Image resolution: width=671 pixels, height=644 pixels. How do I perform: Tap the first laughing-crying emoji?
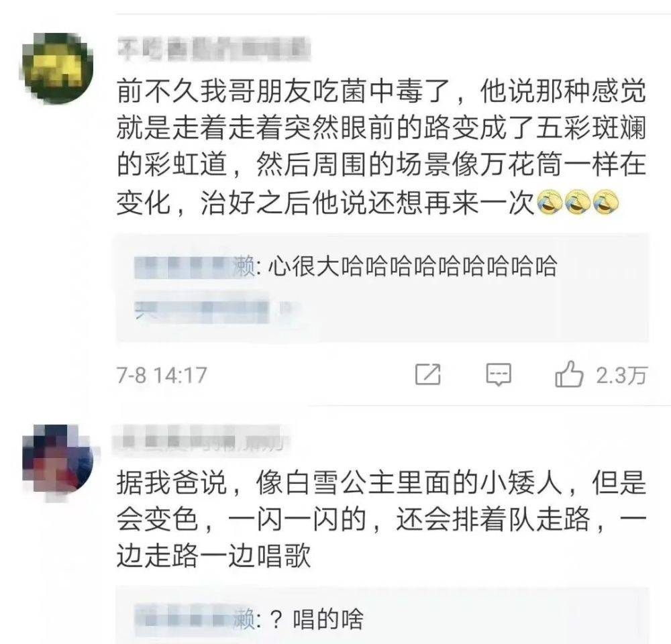coord(550,202)
